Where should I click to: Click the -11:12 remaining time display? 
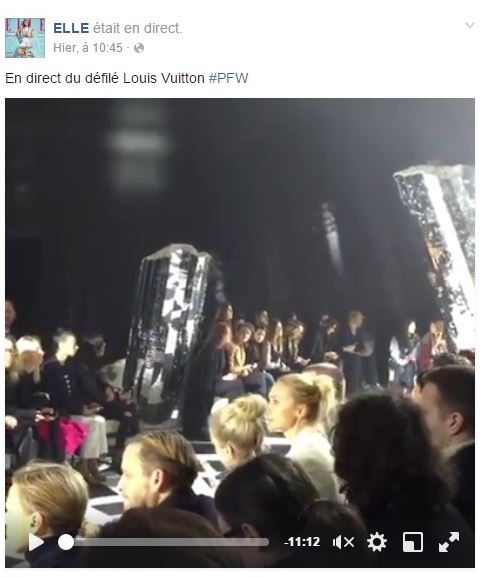[302, 542]
